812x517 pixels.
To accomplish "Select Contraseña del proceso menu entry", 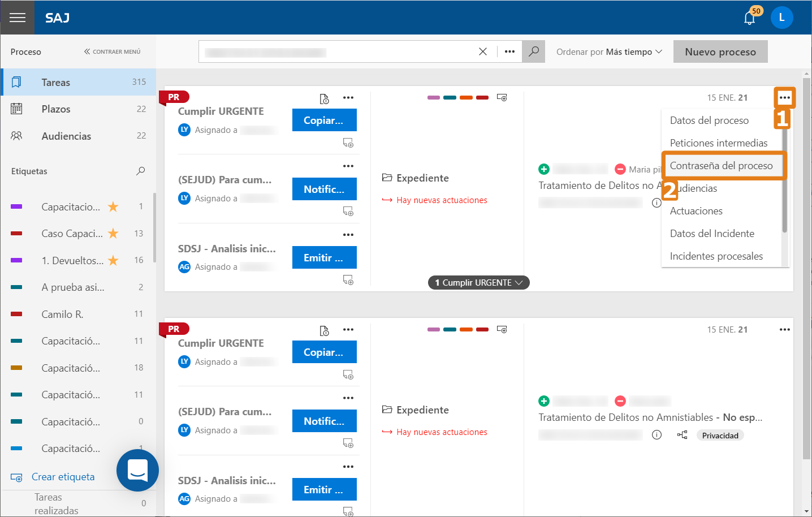I will pos(722,166).
